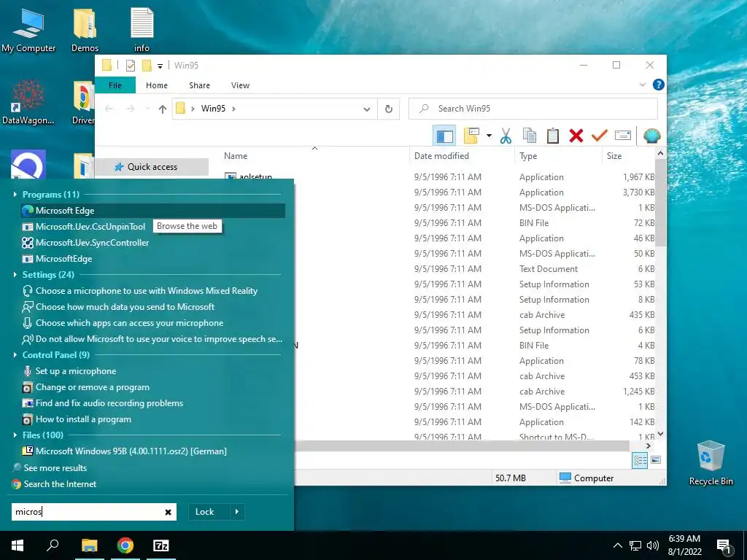Switch to large thumbnails view in status bar
This screenshot has width=747, height=560.
656,460
